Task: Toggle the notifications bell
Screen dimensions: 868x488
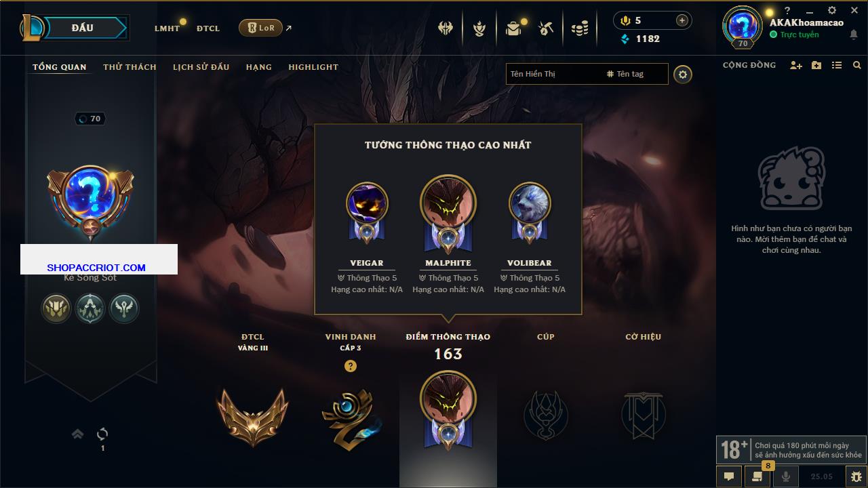Action: click(x=854, y=35)
